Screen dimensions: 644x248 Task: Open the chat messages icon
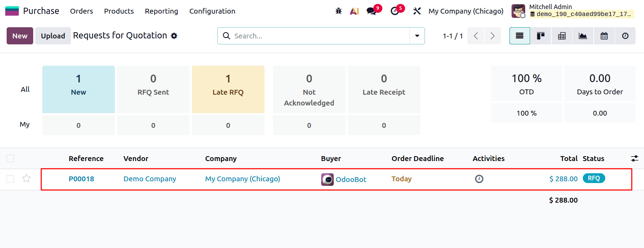[x=371, y=11]
